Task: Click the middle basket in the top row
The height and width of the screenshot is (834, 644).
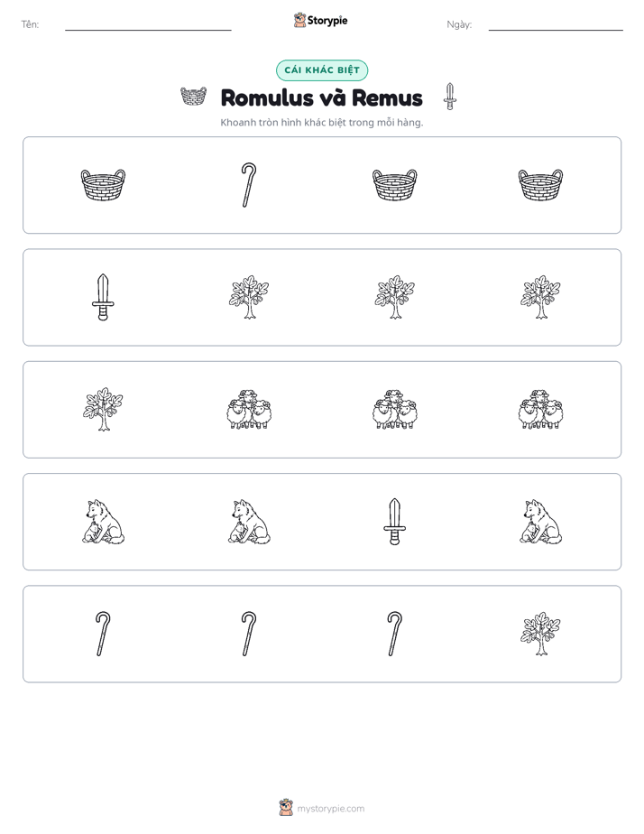Action: coord(394,185)
